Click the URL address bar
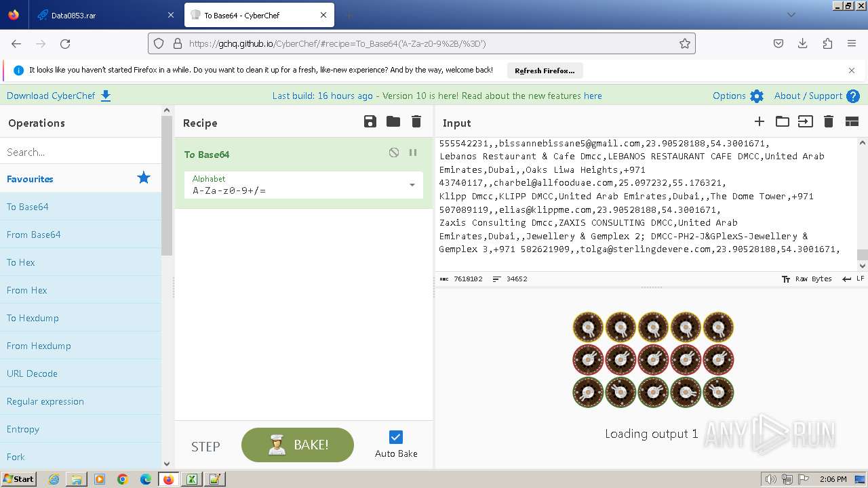 pos(420,43)
